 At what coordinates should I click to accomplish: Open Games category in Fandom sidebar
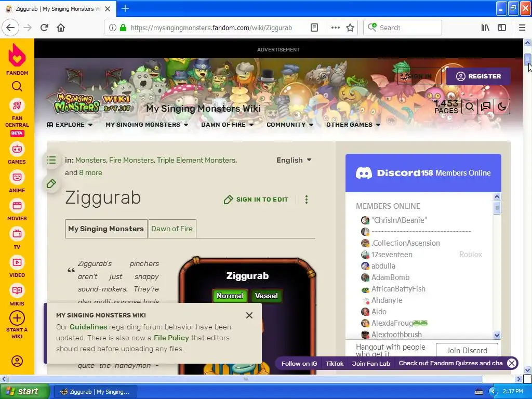pyautogui.click(x=17, y=154)
